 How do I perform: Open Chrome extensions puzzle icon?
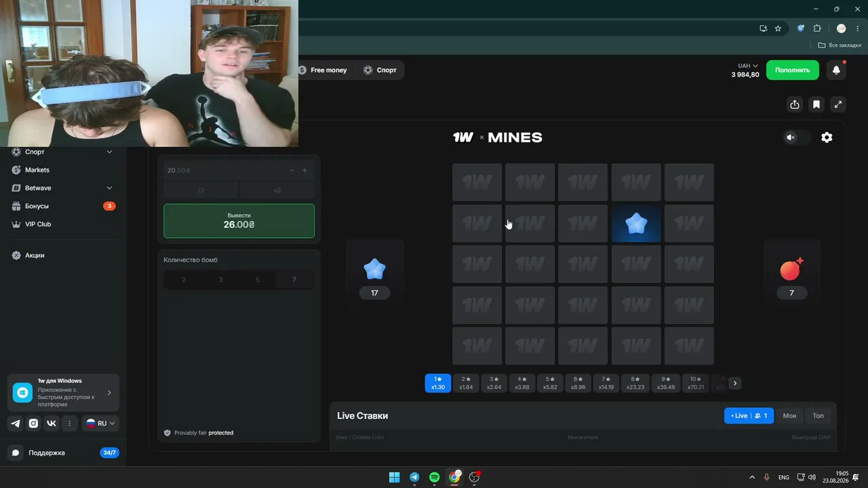pos(817,28)
